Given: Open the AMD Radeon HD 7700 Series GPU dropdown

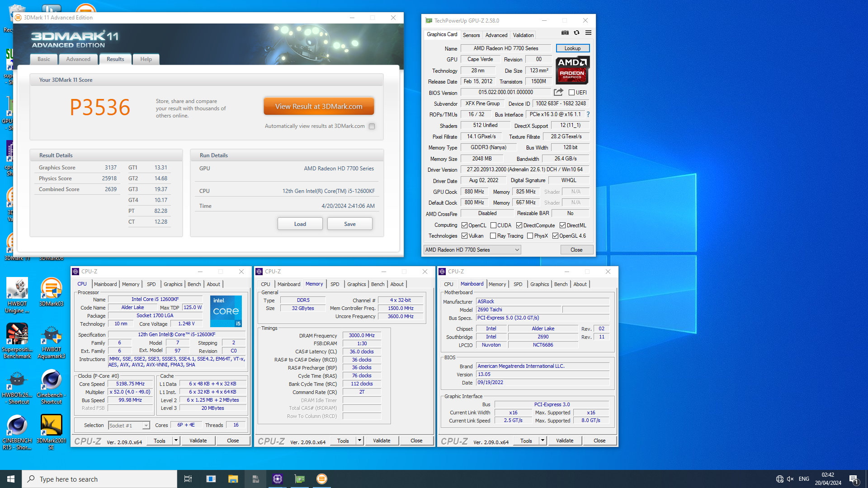Looking at the screenshot, I should tap(472, 250).
